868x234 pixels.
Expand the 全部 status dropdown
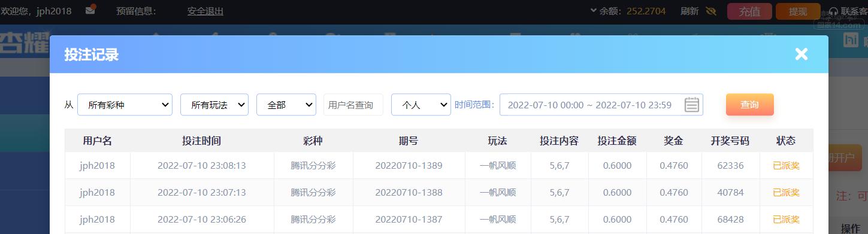(x=286, y=104)
